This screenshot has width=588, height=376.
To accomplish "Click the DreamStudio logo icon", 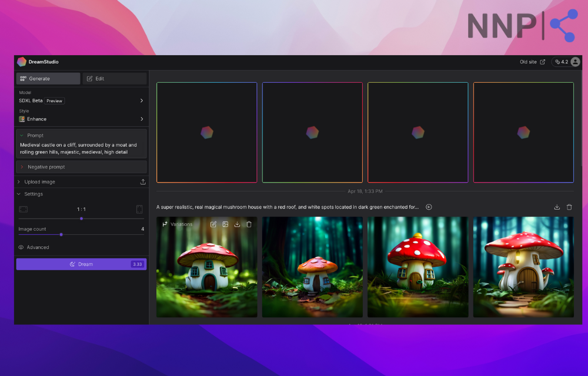I will tap(22, 62).
